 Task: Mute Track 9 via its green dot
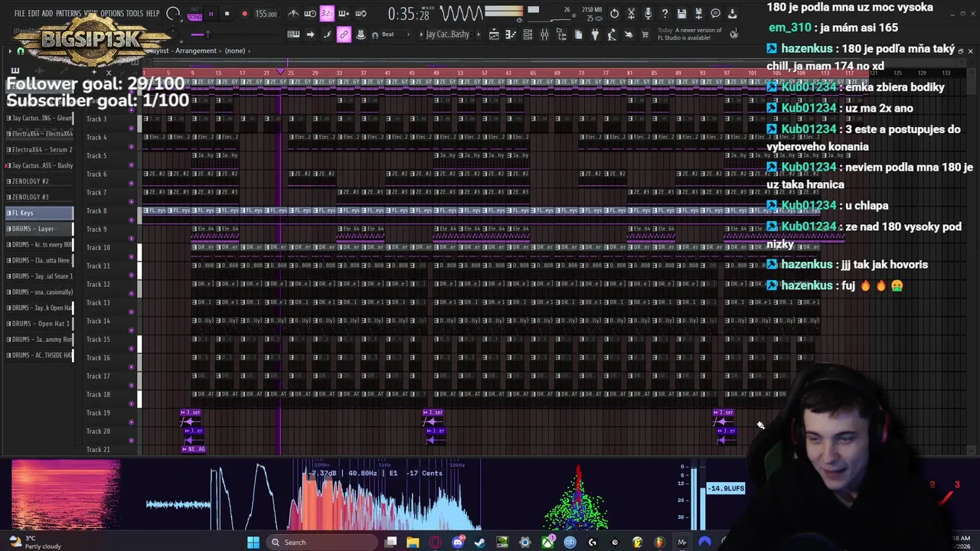click(131, 238)
